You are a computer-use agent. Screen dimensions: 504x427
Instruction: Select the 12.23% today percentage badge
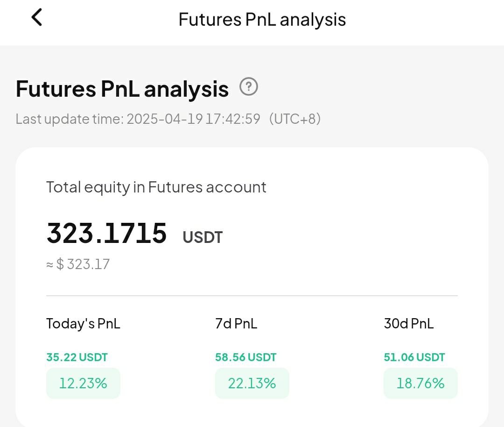(83, 383)
